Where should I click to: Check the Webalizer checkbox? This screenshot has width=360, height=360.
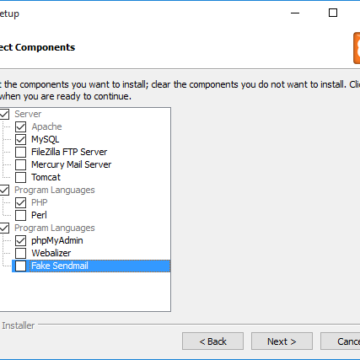coord(21,253)
